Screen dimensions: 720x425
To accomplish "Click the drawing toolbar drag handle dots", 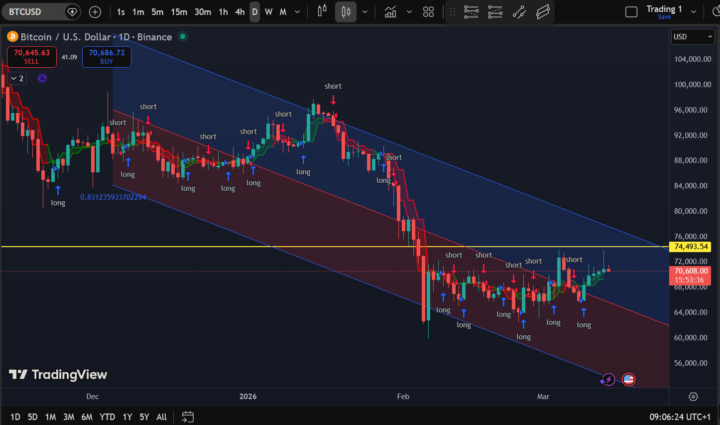I will [x=452, y=12].
